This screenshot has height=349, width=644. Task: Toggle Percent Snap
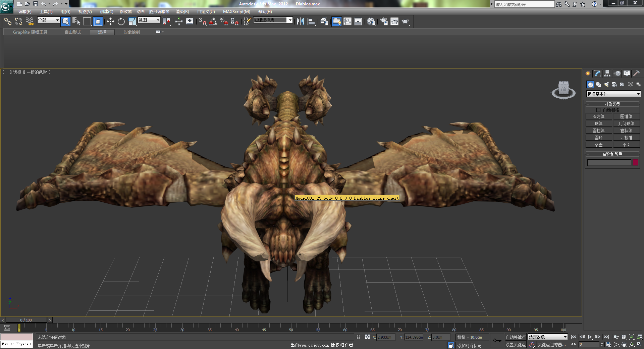[x=224, y=21]
